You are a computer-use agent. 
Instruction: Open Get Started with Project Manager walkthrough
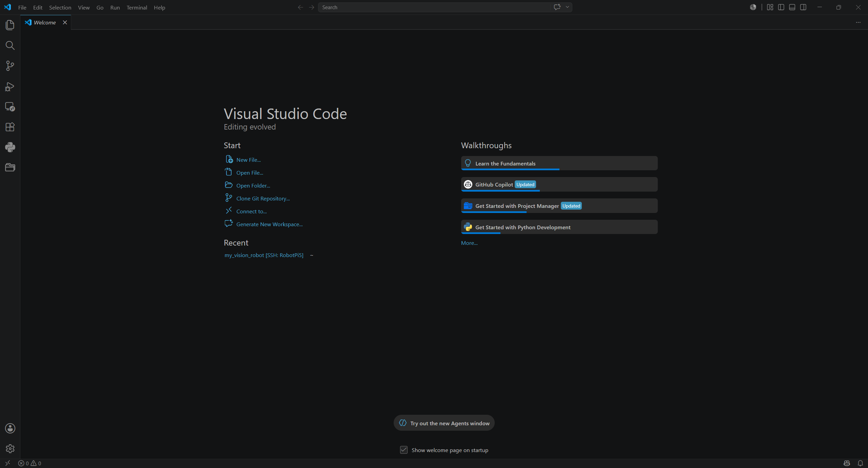click(559, 206)
